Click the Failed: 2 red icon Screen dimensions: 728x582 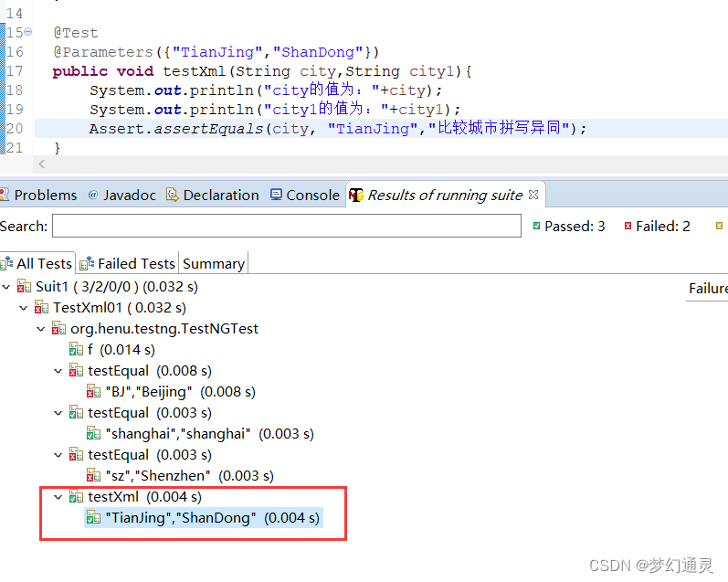[628, 226]
